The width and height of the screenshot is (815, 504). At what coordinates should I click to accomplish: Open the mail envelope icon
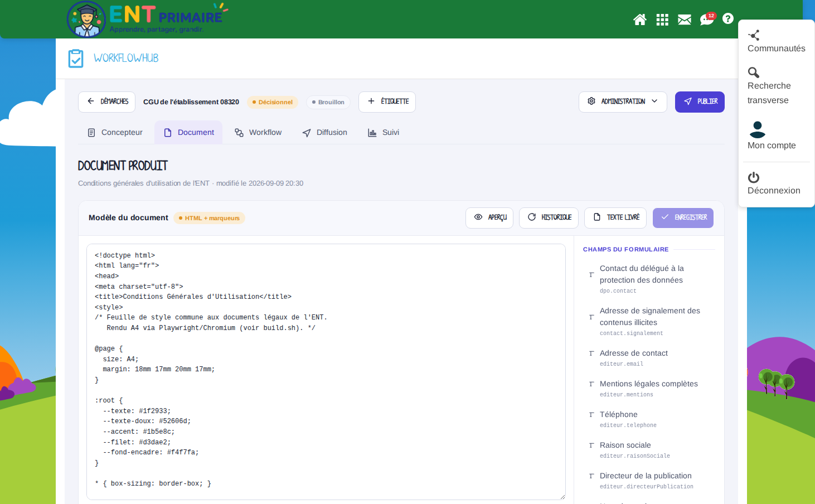(685, 20)
